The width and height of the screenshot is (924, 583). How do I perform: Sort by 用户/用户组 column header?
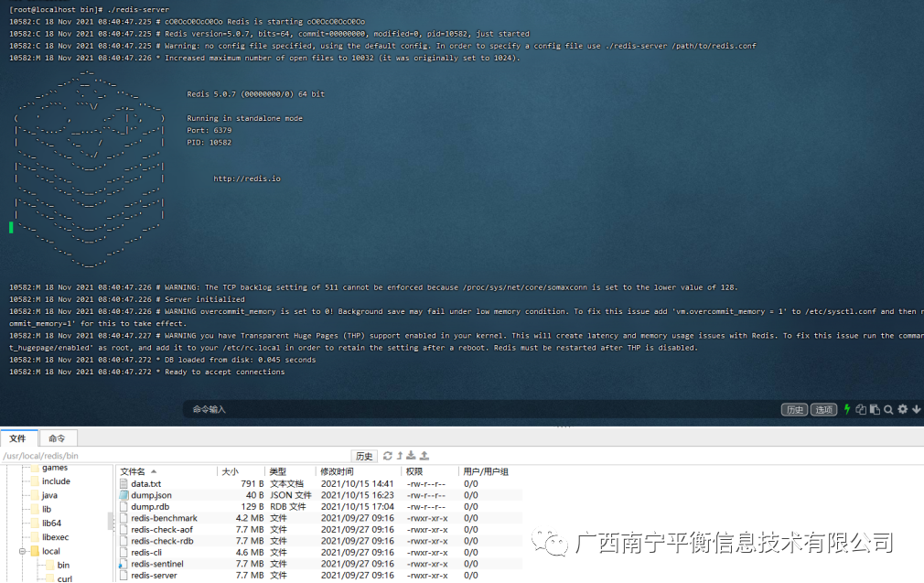[486, 471]
